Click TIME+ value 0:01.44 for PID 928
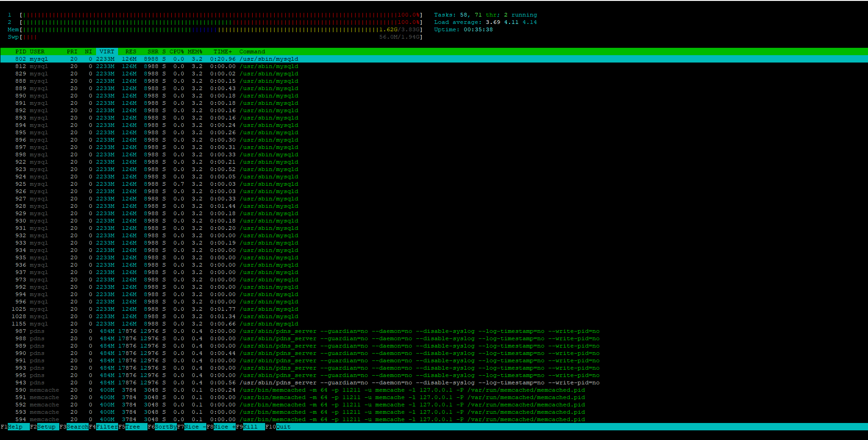 [223, 206]
